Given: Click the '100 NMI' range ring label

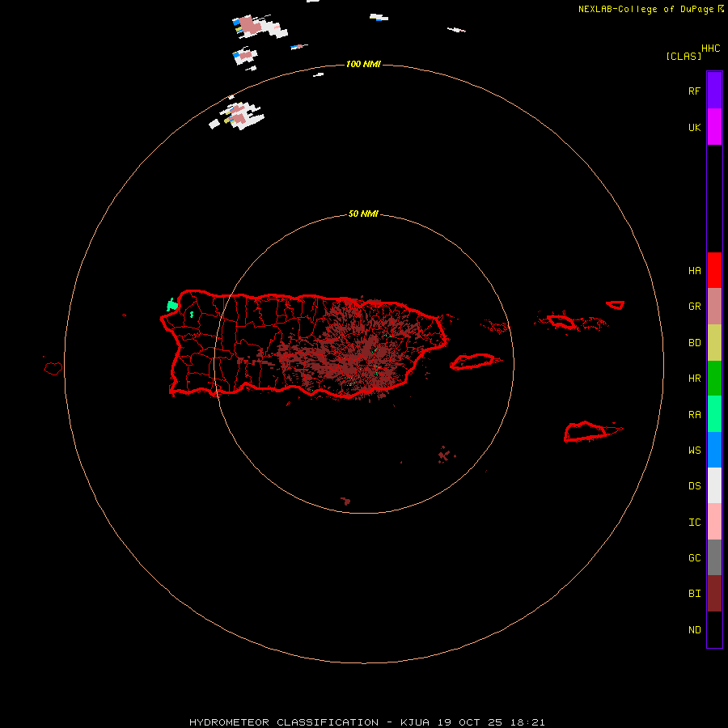Looking at the screenshot, I should (363, 64).
